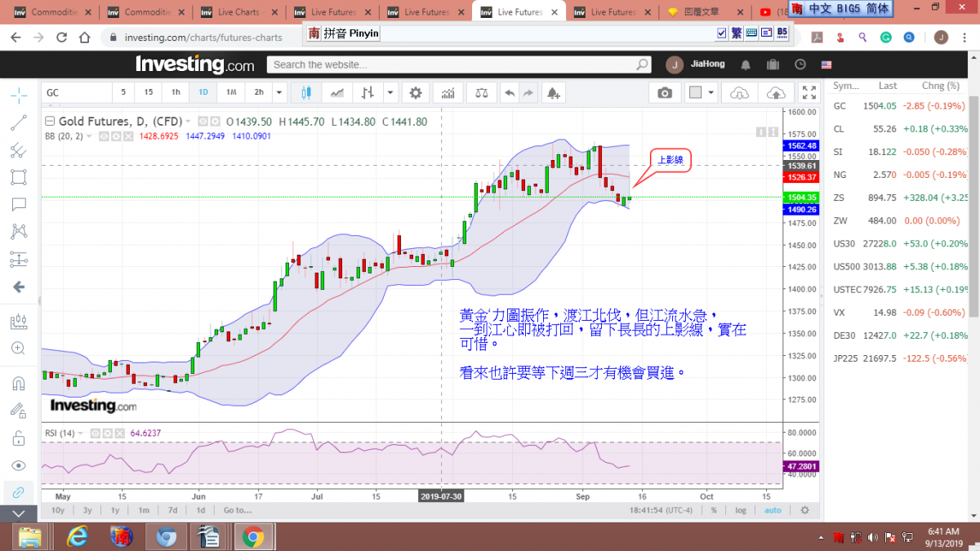Image resolution: width=980 pixels, height=551 pixels.
Task: Click the indicators icon in chart toolbar
Action: pos(447,92)
